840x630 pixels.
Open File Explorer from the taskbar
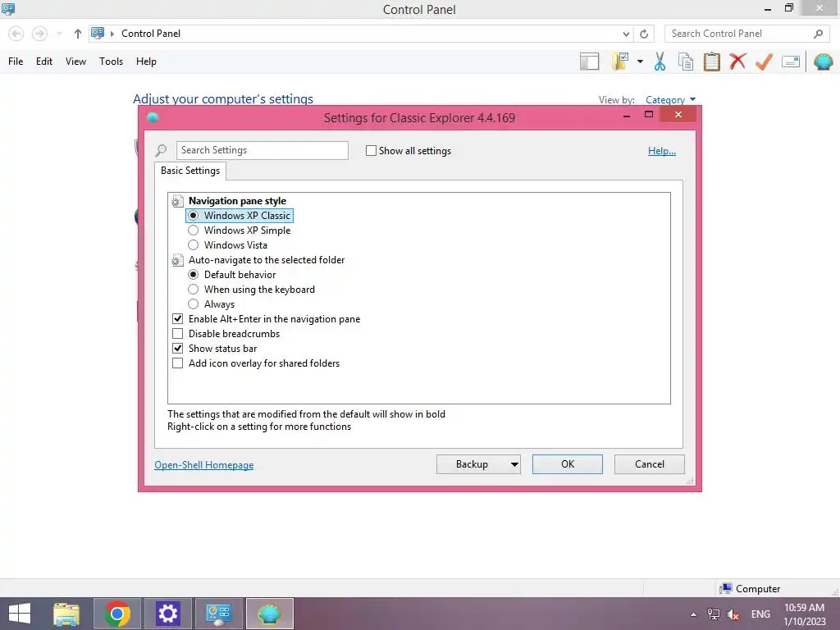66,614
